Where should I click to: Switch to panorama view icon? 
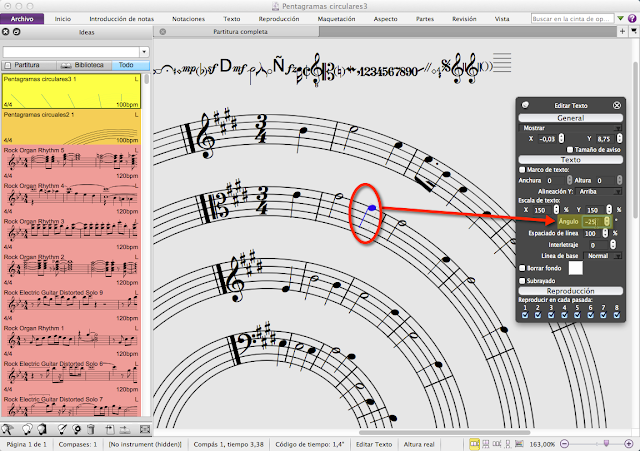coord(519,444)
